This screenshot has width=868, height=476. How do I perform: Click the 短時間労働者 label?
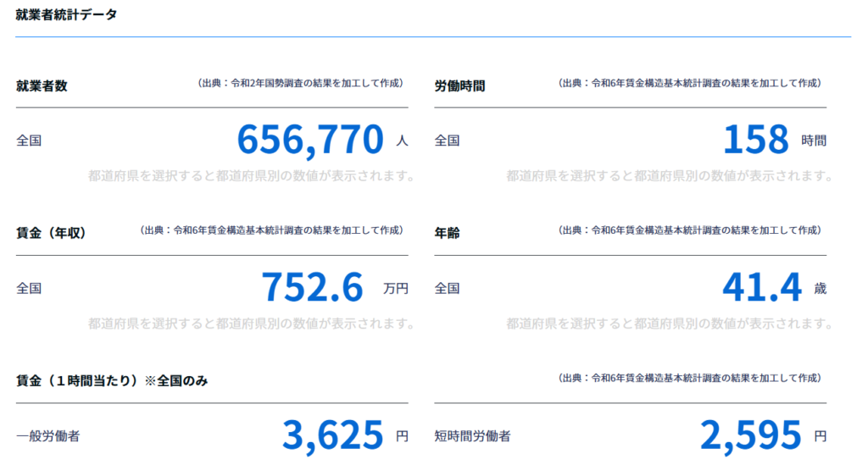(x=472, y=436)
